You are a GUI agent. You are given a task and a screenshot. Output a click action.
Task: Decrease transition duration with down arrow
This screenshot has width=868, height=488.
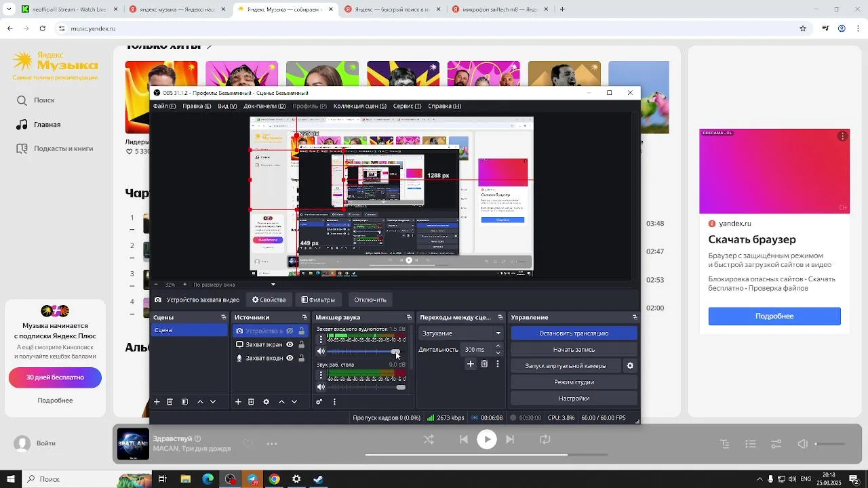coord(498,352)
